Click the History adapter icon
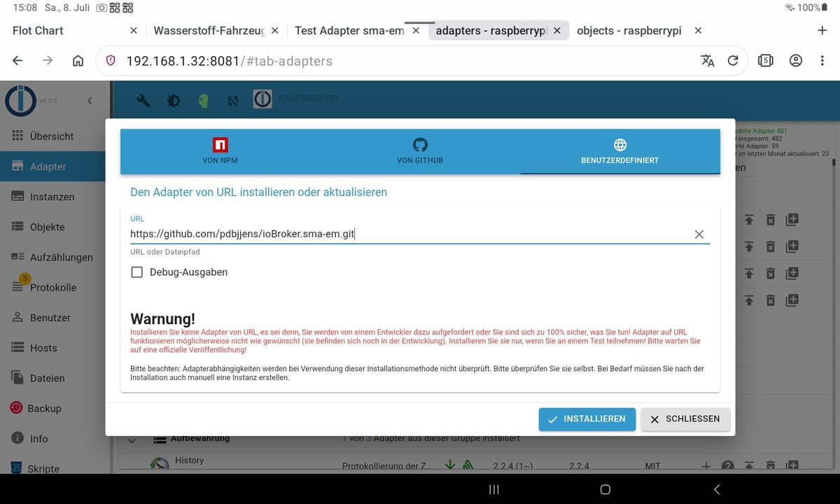Screen dimensions: 840x504 160,465
